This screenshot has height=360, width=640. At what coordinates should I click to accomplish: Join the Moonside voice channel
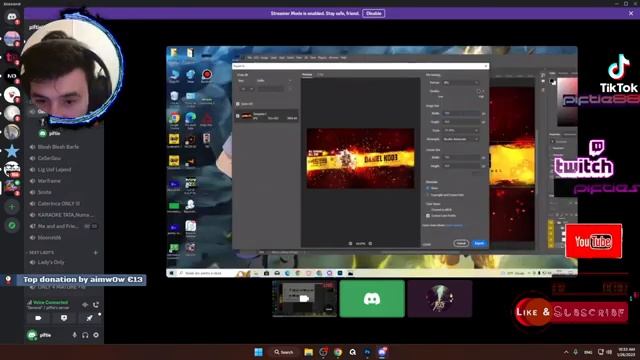(63, 237)
